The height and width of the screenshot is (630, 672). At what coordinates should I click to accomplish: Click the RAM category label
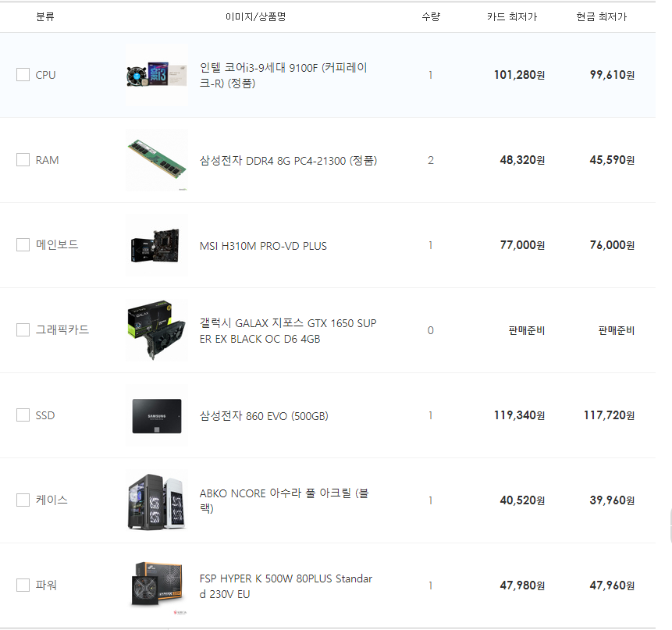[x=47, y=160]
